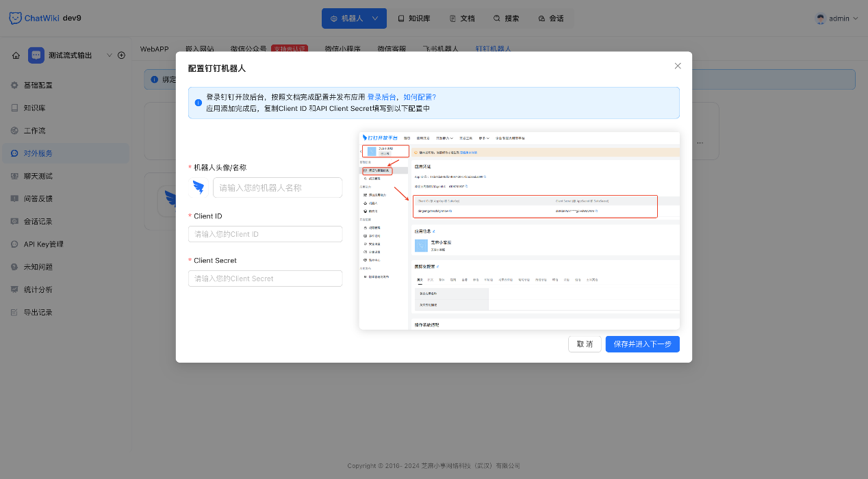Open 文档 in the top navigation

point(462,18)
